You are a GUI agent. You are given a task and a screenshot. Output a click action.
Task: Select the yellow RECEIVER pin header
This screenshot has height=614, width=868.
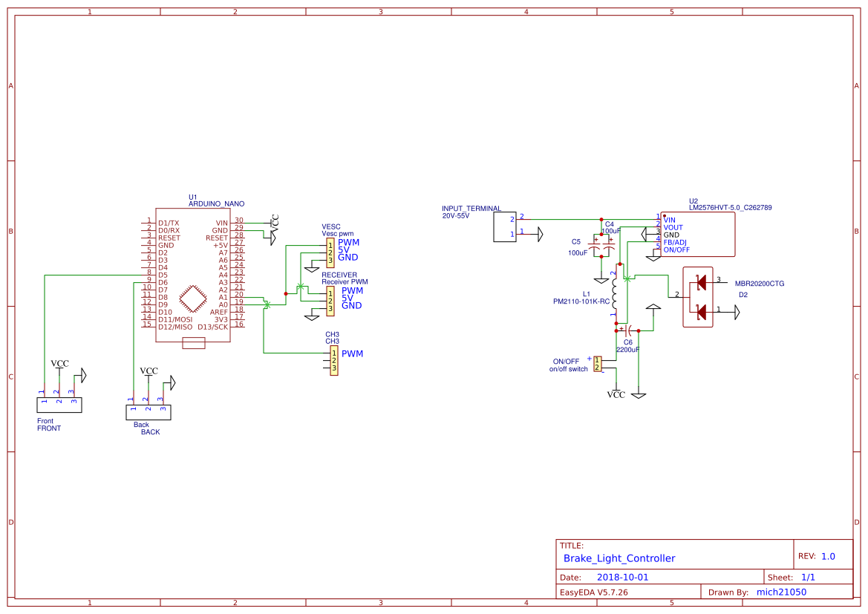click(330, 301)
